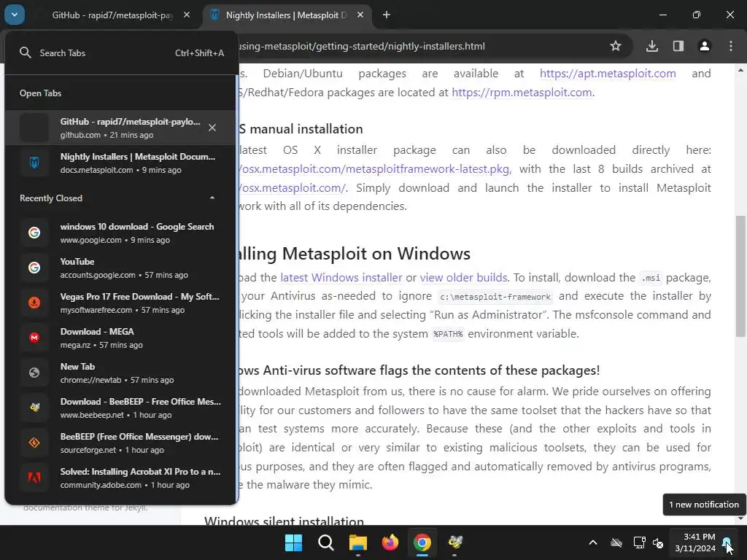Image resolution: width=747 pixels, height=560 pixels.
Task: Click the tab search dropdown arrow button
Action: click(15, 15)
